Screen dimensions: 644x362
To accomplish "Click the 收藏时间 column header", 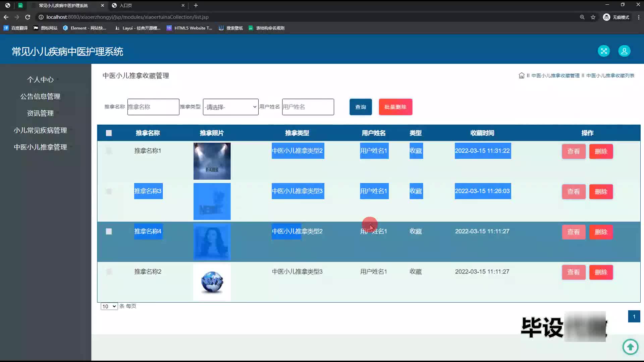I will [482, 133].
